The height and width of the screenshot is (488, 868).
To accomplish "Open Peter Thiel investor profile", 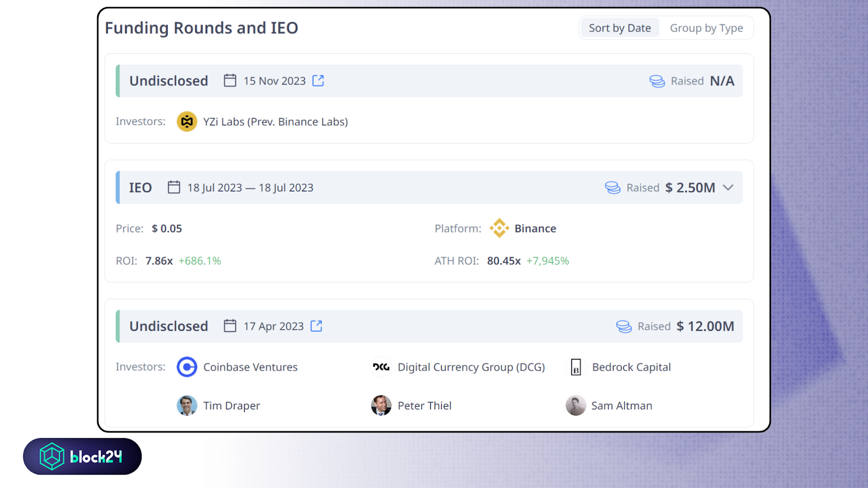I will [x=425, y=406].
